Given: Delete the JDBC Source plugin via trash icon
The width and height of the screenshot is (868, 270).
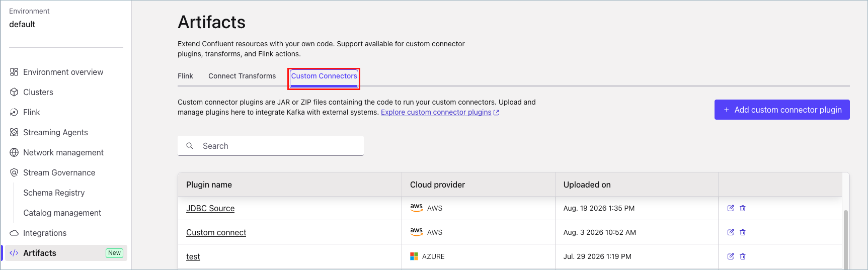Looking at the screenshot, I should click(743, 208).
